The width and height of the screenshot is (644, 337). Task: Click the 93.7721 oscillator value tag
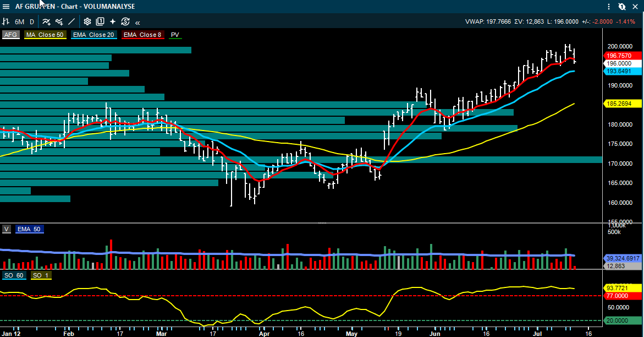tap(622, 288)
